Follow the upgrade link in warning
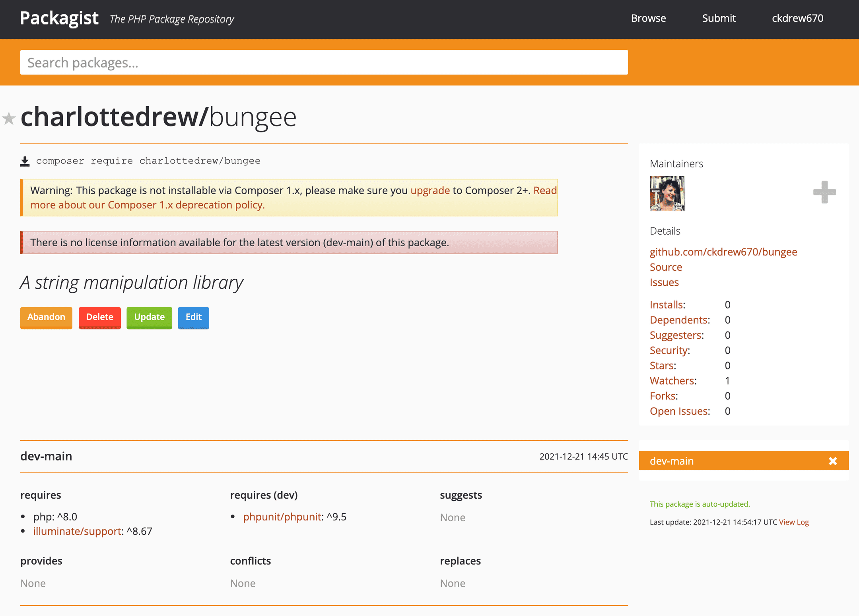 pos(430,190)
